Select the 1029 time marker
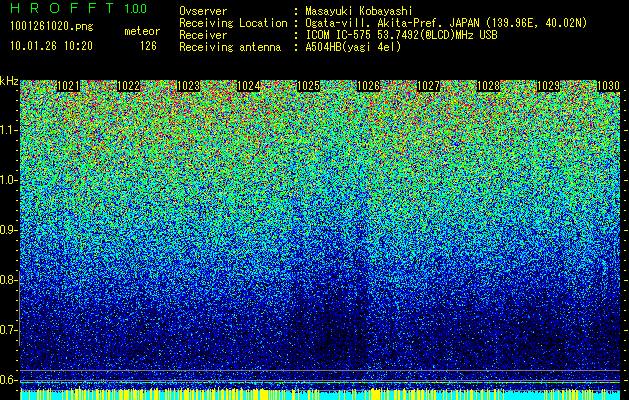 [548, 86]
